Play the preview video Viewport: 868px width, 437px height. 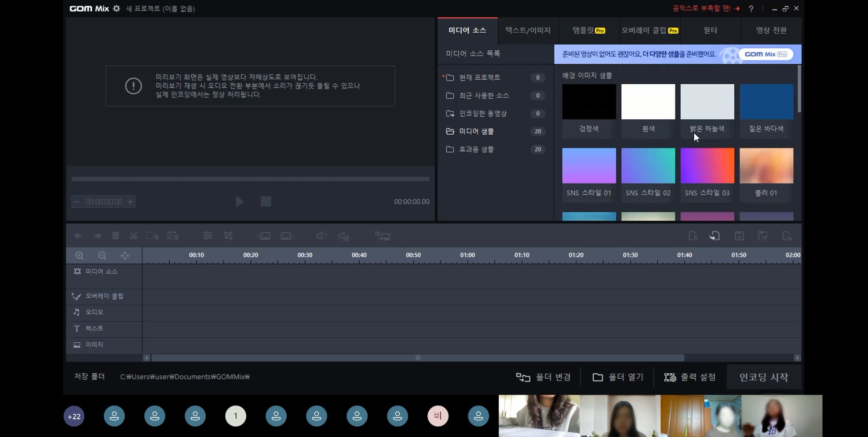(x=239, y=202)
